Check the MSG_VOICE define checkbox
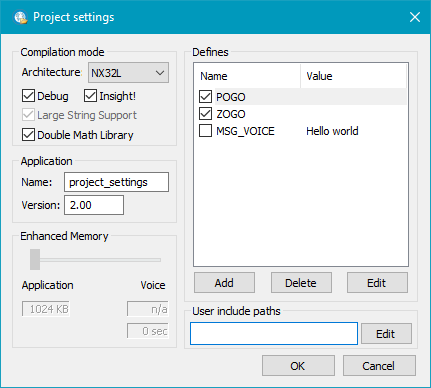431x388 pixels. coord(205,131)
